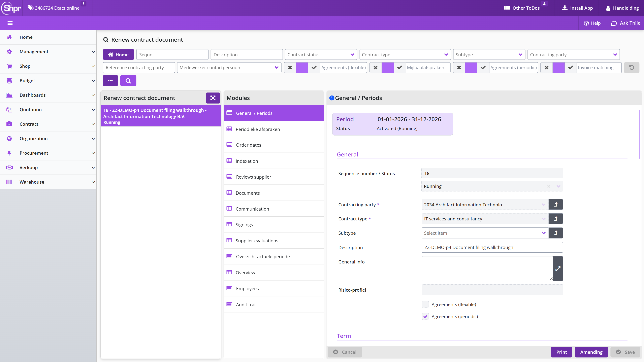Screen dimensions: 644x362
Task: Uncheck the Agreements (periodic) checkbox in form
Action: pos(425,317)
